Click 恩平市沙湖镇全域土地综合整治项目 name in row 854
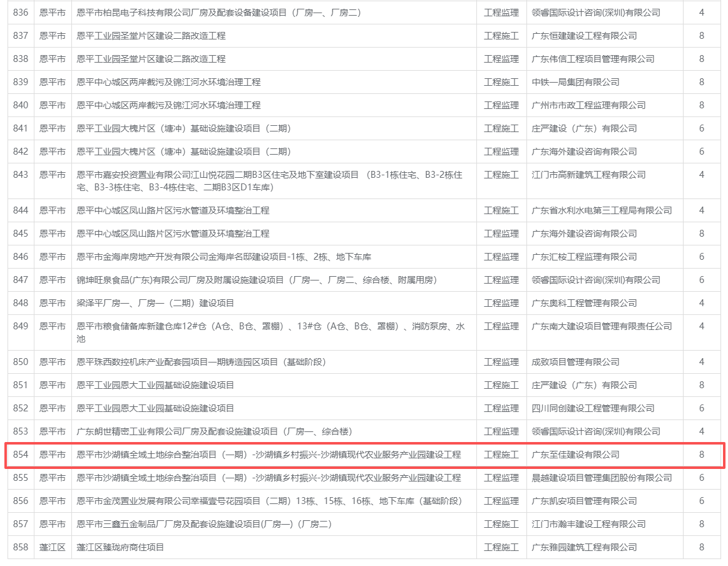The height and width of the screenshot is (566, 728). click(269, 456)
